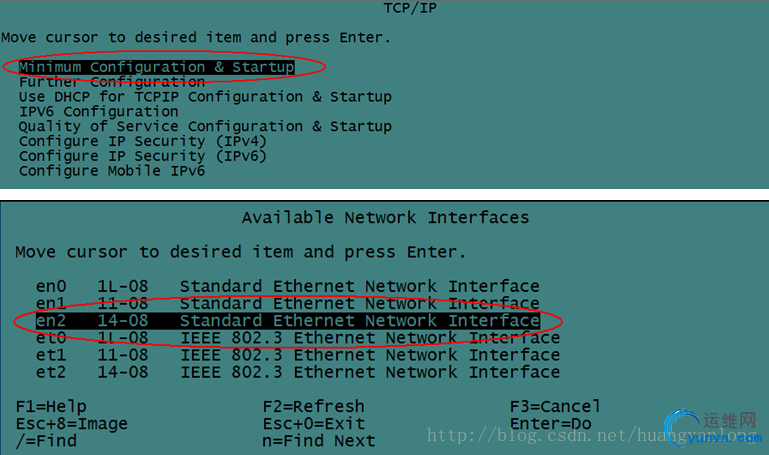Open Further Configuration menu entry
769x455 pixels.
coord(111,82)
